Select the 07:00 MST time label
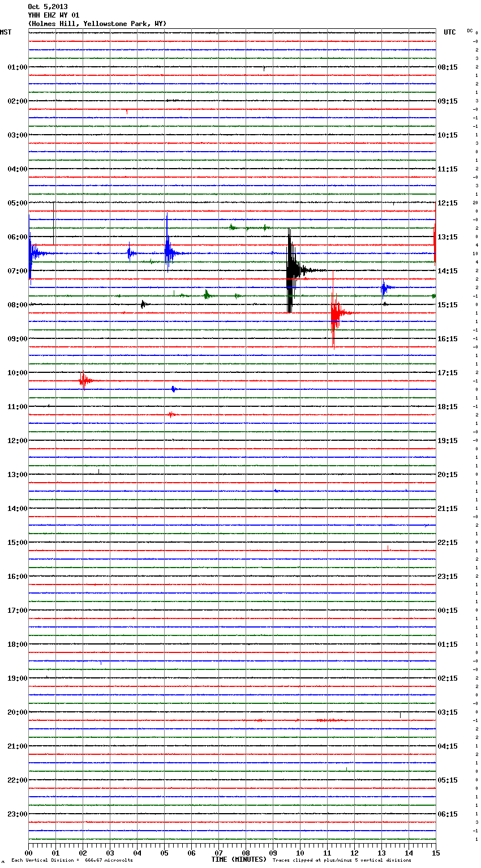This screenshot has height=868, width=481. tap(18, 271)
